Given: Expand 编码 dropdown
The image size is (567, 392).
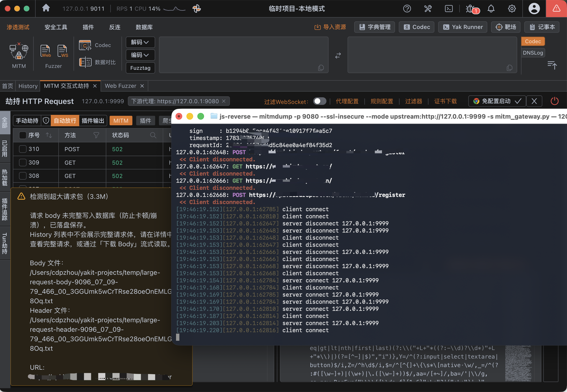Looking at the screenshot, I should (x=140, y=55).
